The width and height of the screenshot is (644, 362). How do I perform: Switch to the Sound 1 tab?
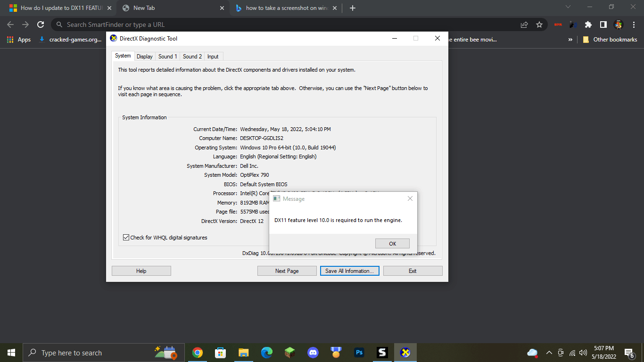(x=168, y=57)
